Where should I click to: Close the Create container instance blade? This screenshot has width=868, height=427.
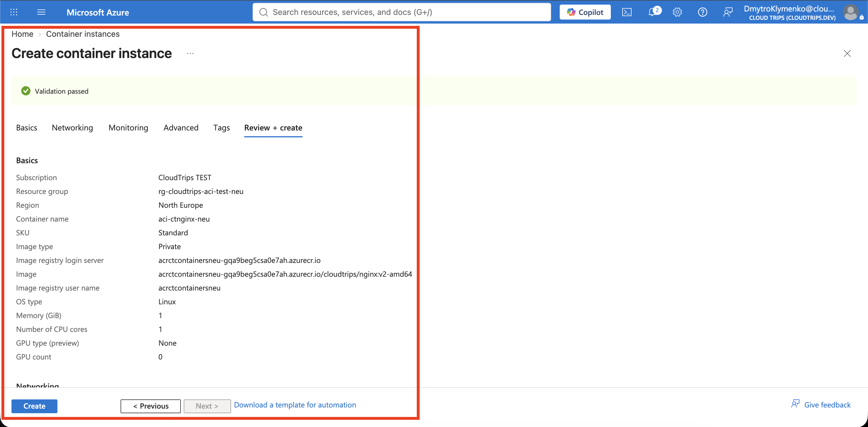pyautogui.click(x=847, y=53)
